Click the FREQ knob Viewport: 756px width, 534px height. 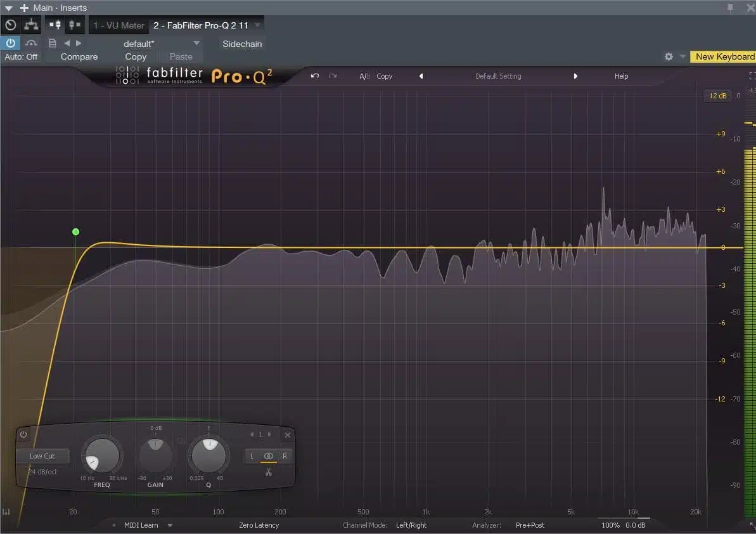coord(102,456)
